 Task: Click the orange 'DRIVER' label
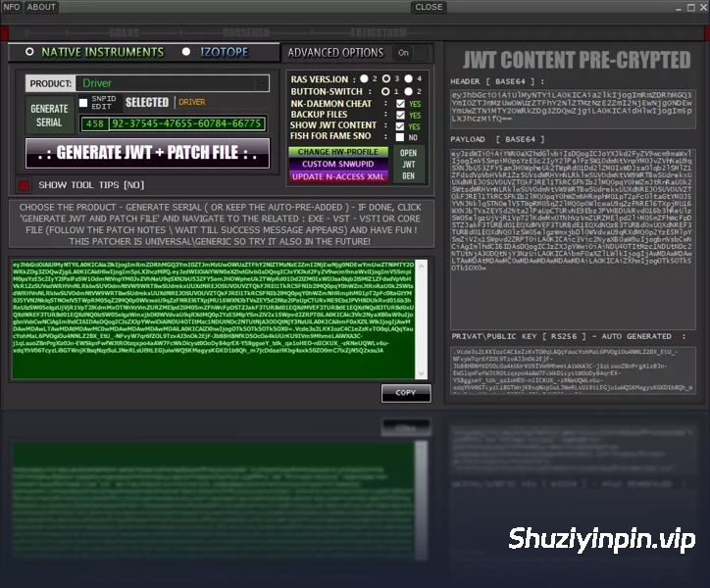pyautogui.click(x=192, y=102)
